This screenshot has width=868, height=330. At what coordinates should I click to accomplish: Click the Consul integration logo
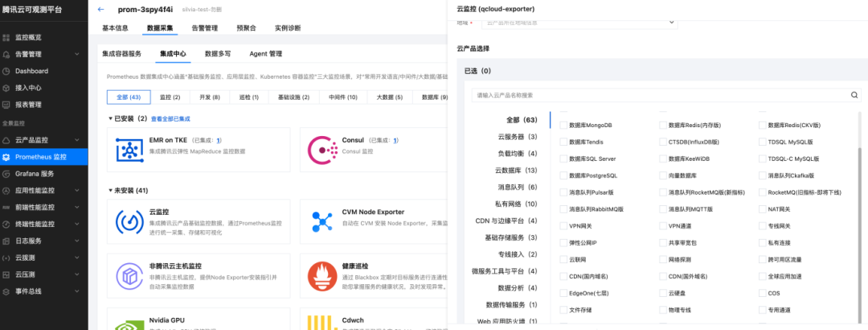tap(323, 150)
